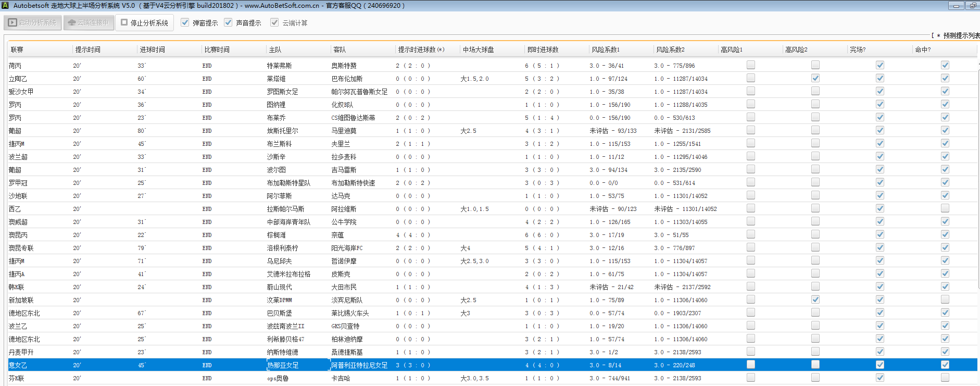
Task: Restore down the application window
Action: point(973,6)
